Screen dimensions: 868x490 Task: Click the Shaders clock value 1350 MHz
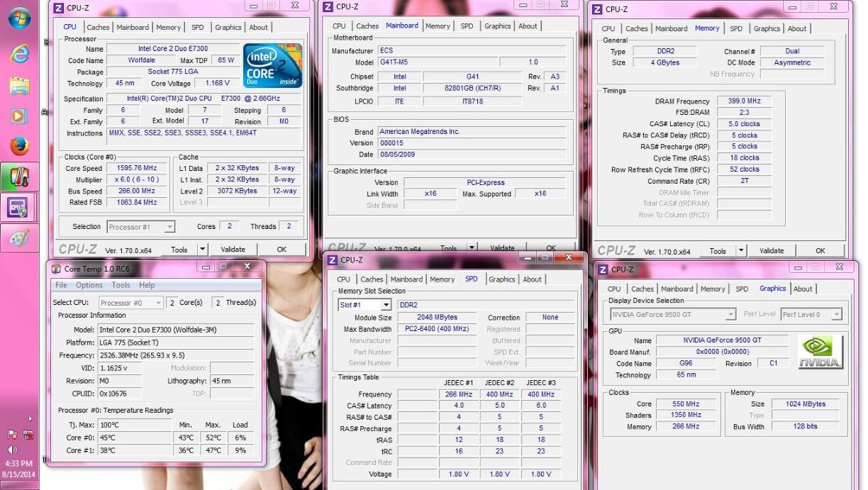tap(686, 416)
